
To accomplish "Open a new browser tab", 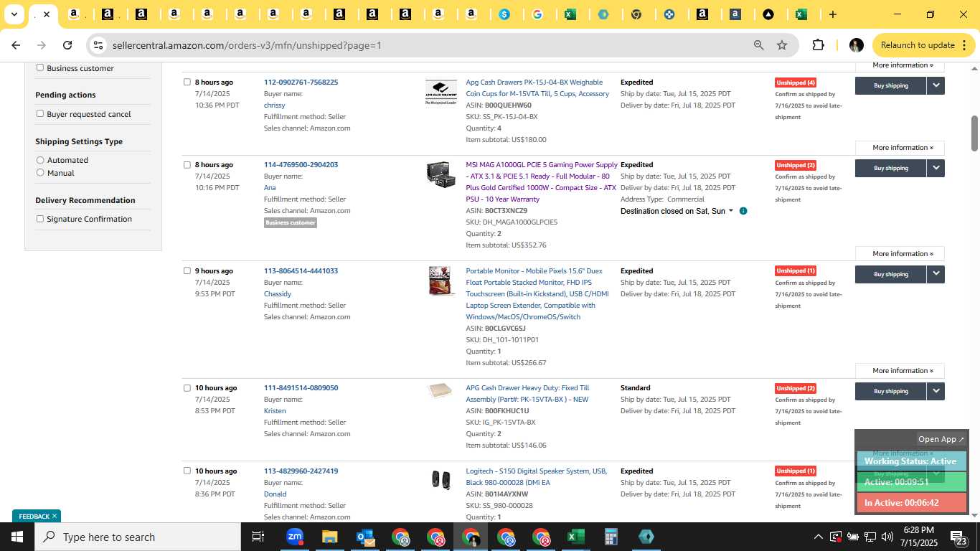I will [832, 14].
